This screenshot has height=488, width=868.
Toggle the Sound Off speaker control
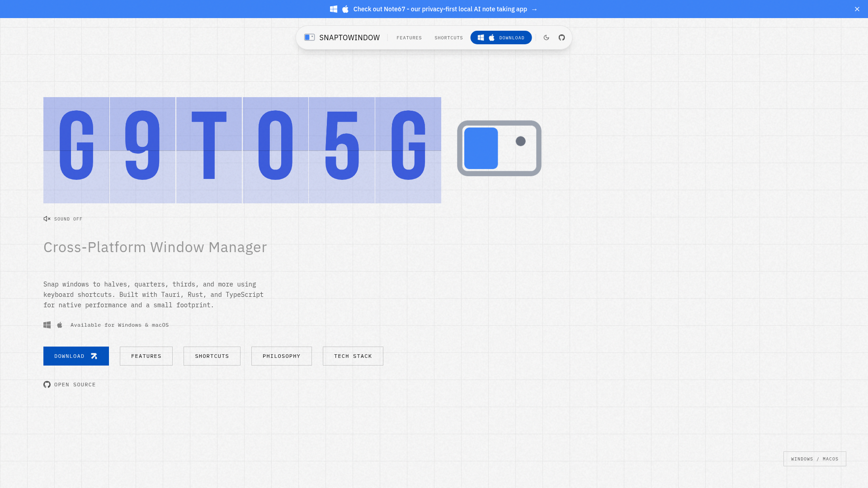pyautogui.click(x=47, y=219)
